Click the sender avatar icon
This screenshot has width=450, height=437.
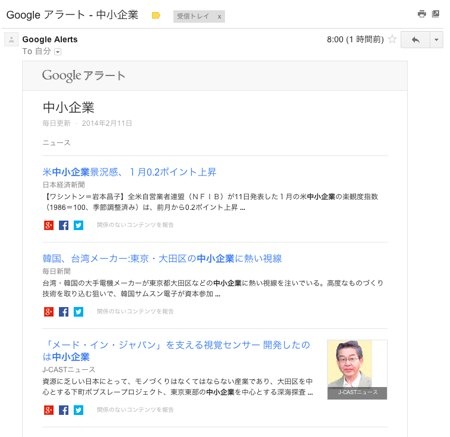coord(11,40)
